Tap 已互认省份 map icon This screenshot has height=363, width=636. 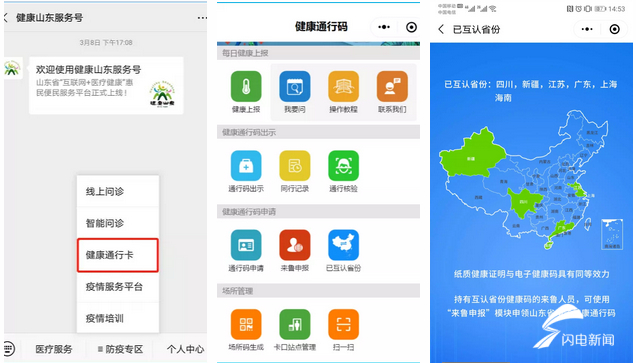(x=343, y=245)
